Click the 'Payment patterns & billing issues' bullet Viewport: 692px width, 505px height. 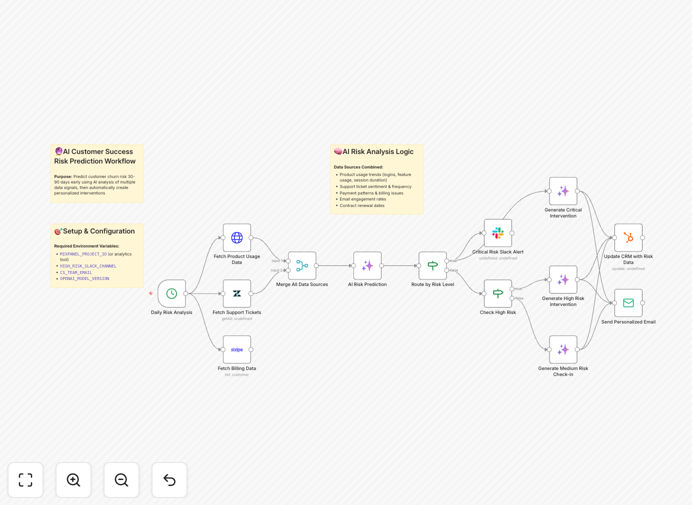371,193
